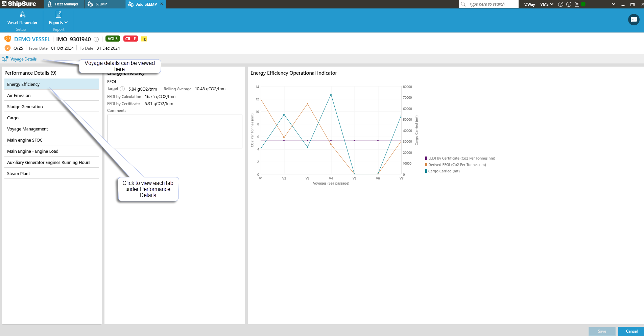Open the chat message bubble icon
The height and width of the screenshot is (336, 644).
tap(634, 20)
